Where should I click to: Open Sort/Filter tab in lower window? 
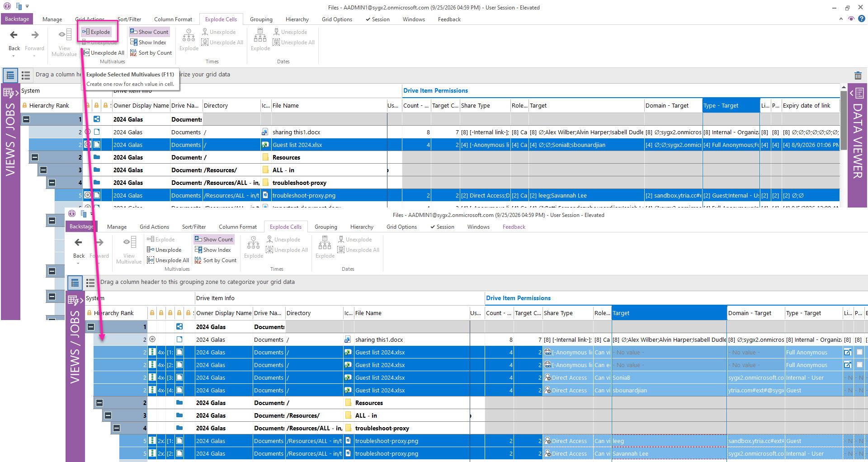pos(194,227)
